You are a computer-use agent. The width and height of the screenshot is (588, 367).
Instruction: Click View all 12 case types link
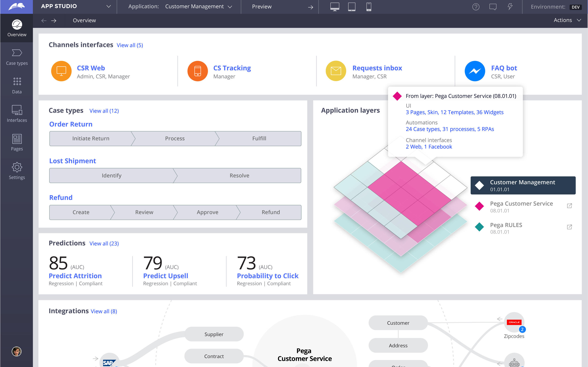pyautogui.click(x=104, y=111)
